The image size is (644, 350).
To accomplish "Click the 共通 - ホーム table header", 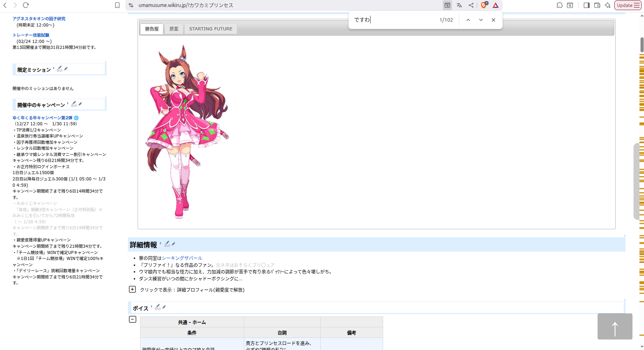I will click(192, 322).
